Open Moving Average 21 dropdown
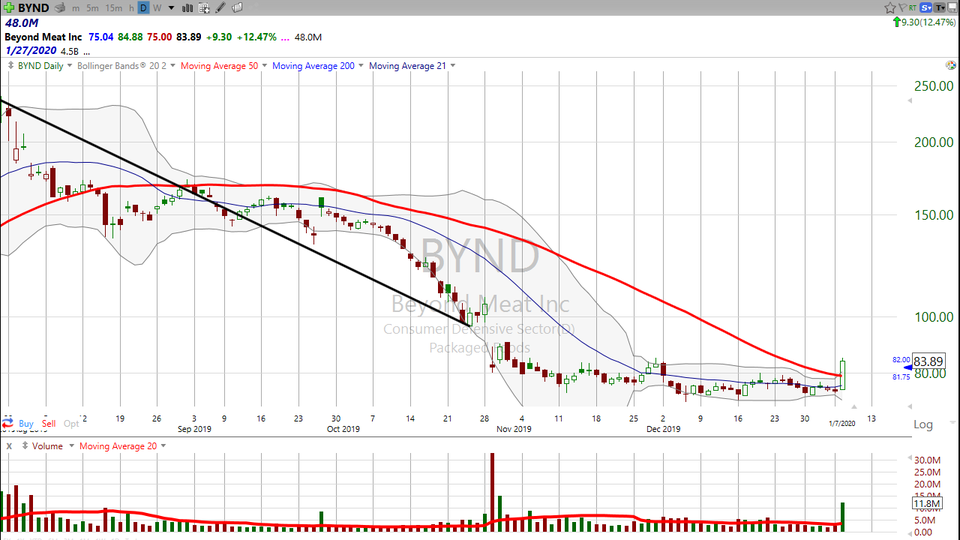 point(452,66)
